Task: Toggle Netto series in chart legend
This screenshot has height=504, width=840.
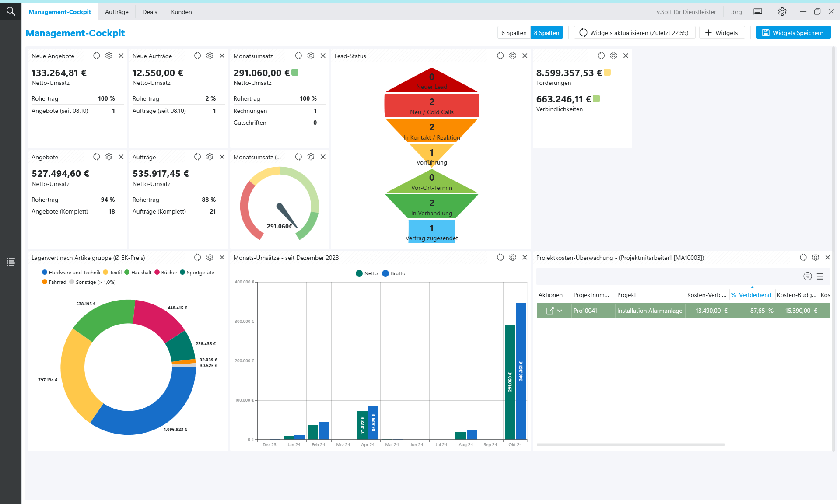Action: pos(367,273)
